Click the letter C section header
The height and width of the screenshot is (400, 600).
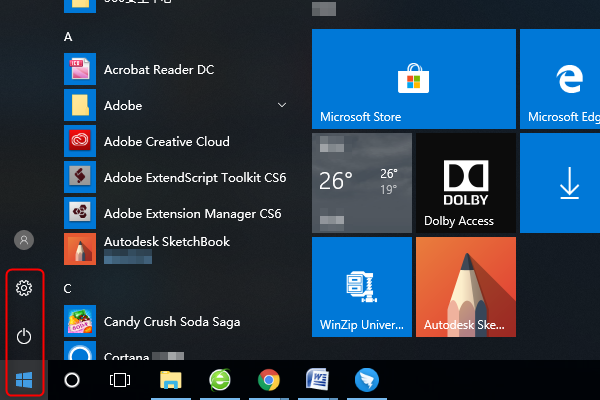(68, 288)
